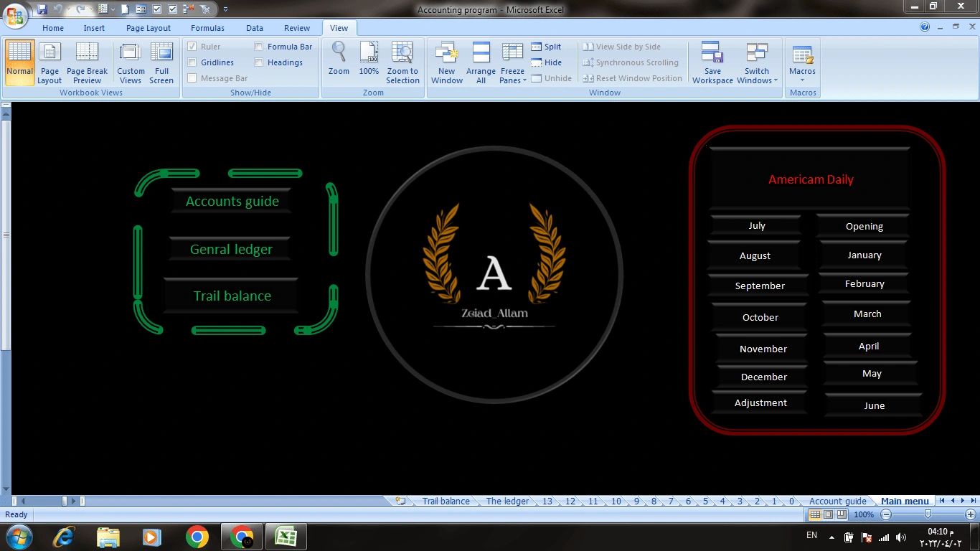Toggle the Formula Bar checkbox
Image resolution: width=980 pixels, height=551 pixels.
click(259, 47)
